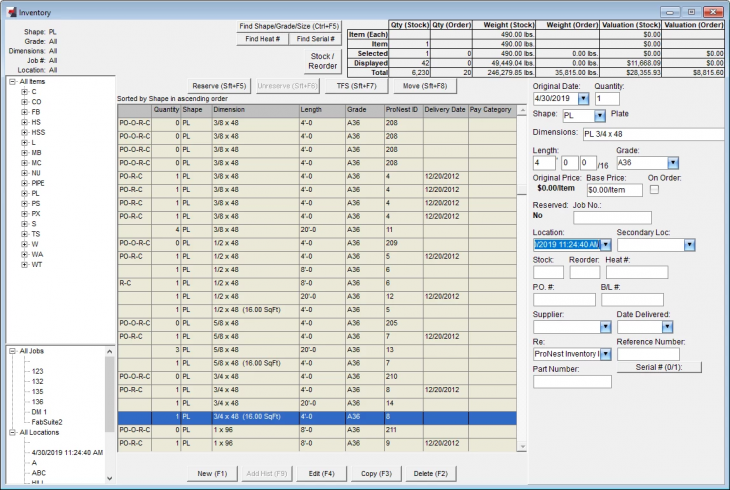
Task: Click the Move (Sft+F8) button
Action: click(425, 86)
